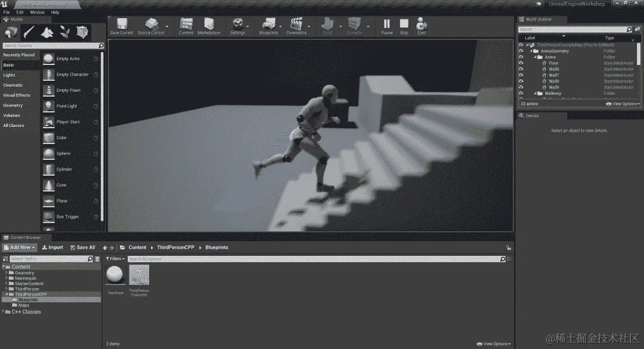This screenshot has width=644, height=349.
Task: Expand C++ Classes tree node
Action: 4,312
